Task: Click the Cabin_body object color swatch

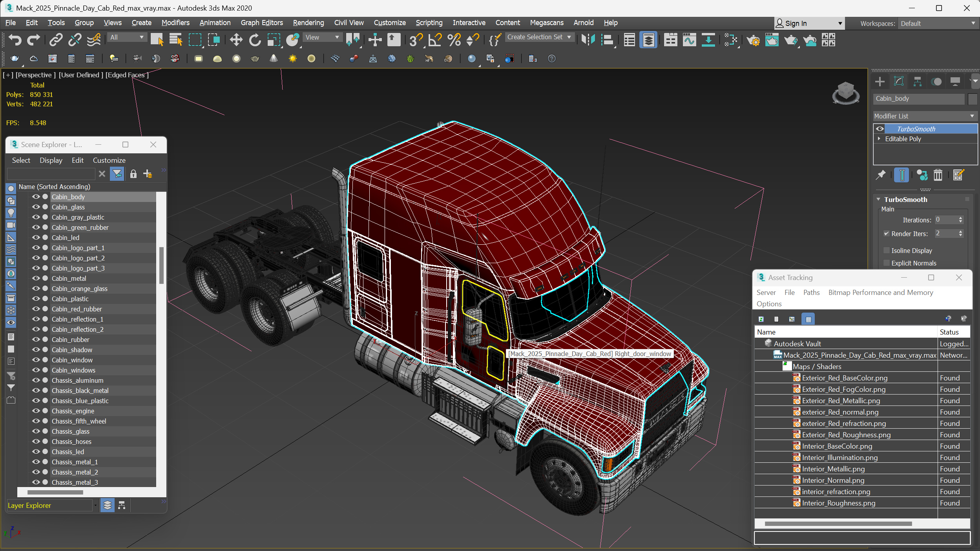Action: coord(972,99)
